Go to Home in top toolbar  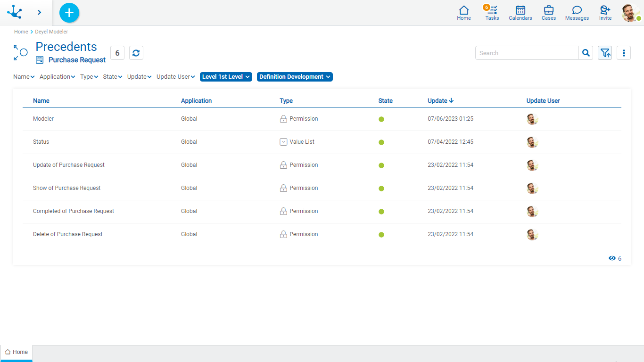464,13
